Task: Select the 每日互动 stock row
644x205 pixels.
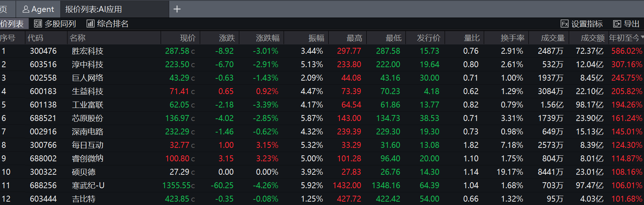Action: [x=87, y=145]
